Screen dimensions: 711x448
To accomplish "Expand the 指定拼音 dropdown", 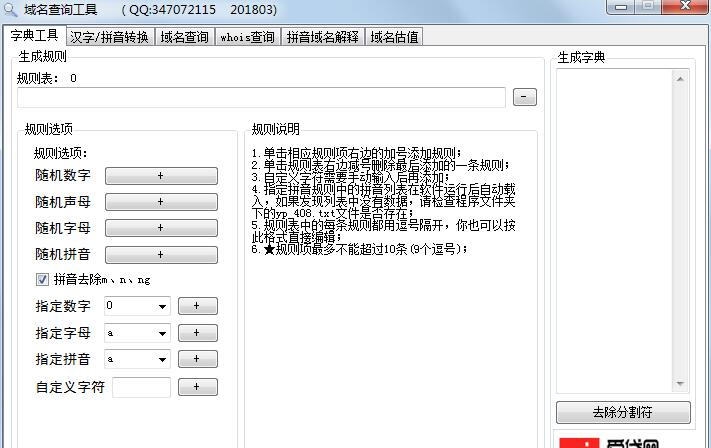I will [x=162, y=360].
